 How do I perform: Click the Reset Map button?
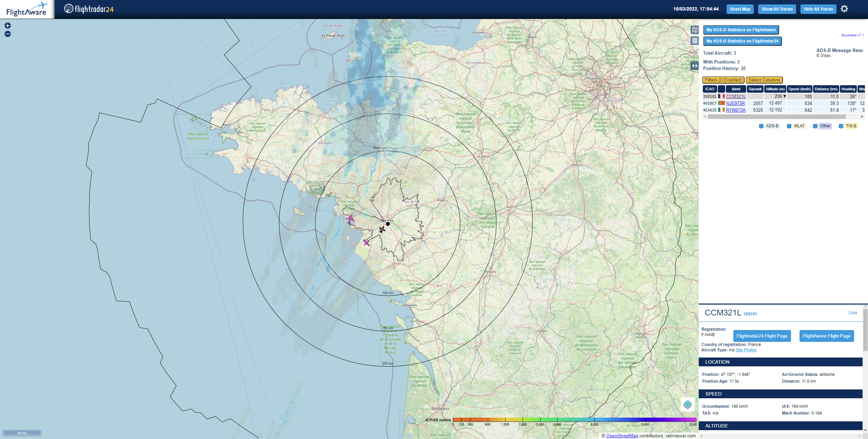pos(740,9)
